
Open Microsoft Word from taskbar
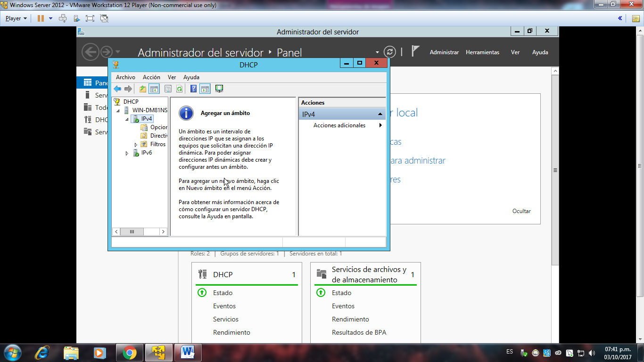coord(188,352)
